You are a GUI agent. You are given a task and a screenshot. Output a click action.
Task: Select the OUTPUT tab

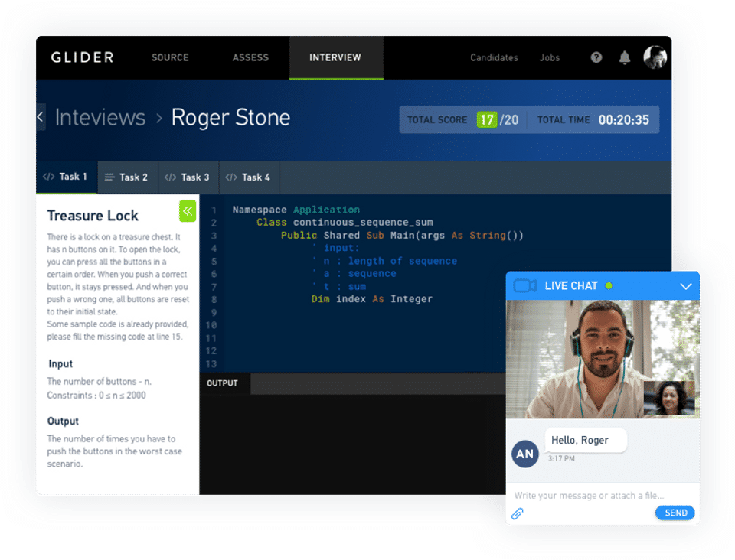pos(225,383)
